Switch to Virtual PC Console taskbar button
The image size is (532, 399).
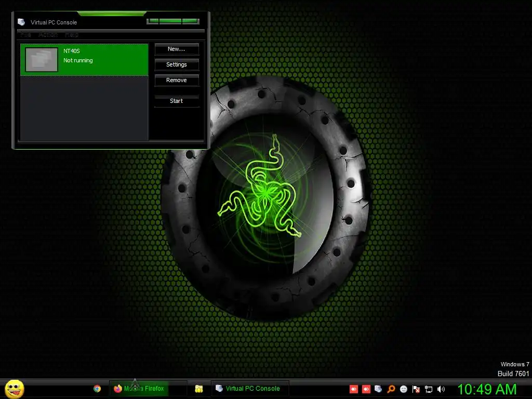coord(250,389)
